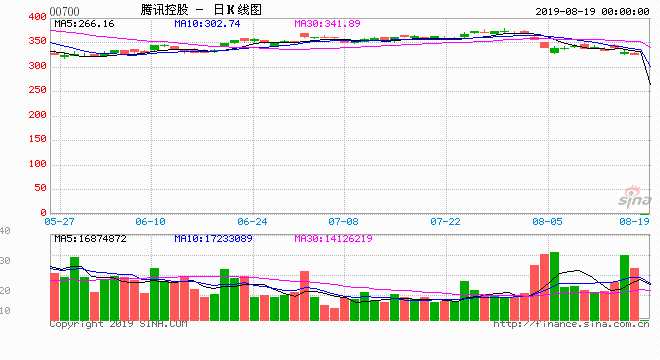Click the tallest green volume bar after 08-05
Viewport: 660px width, 360px height.
point(554,286)
